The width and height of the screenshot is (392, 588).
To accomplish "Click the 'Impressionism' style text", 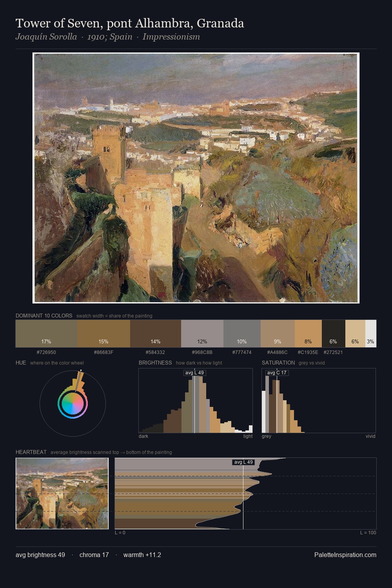I will pyautogui.click(x=171, y=37).
